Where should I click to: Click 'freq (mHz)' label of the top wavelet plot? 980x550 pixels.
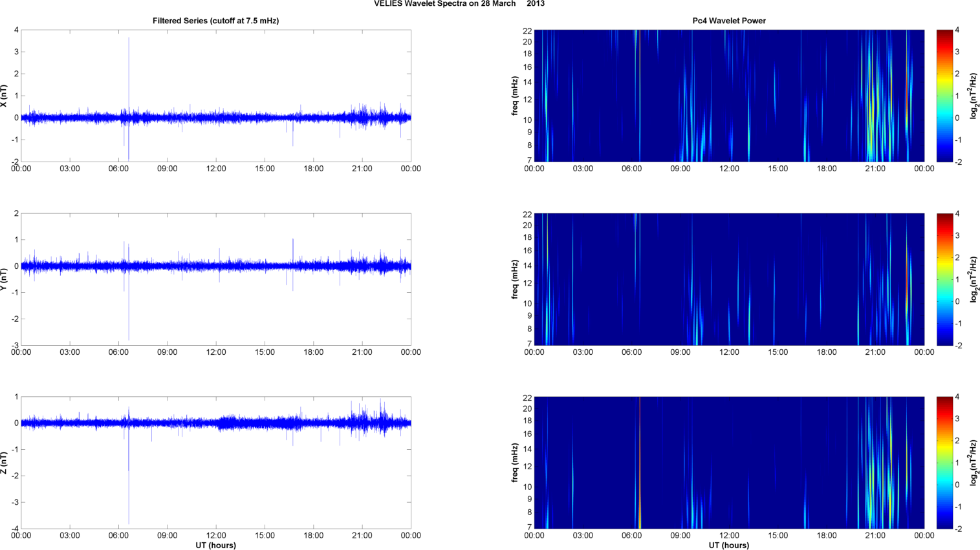point(515,96)
